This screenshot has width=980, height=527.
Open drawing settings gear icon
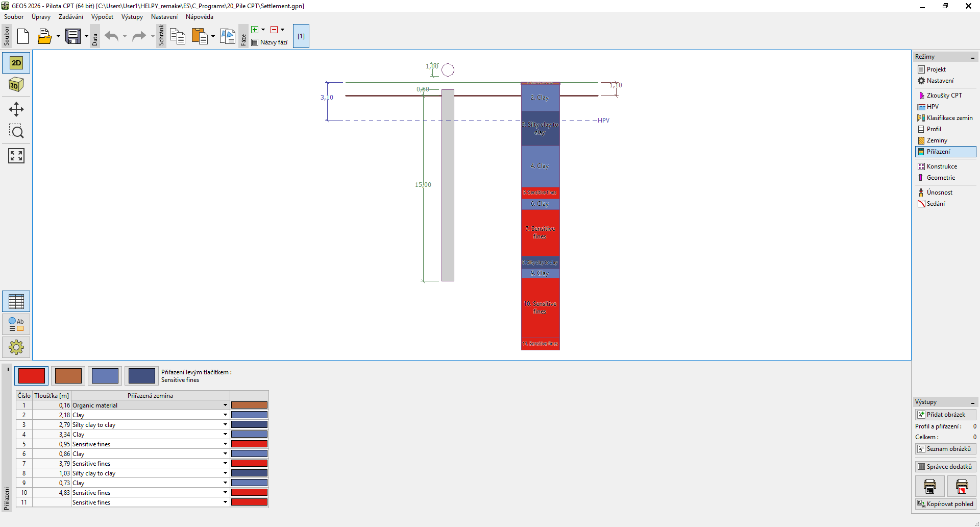pos(16,348)
